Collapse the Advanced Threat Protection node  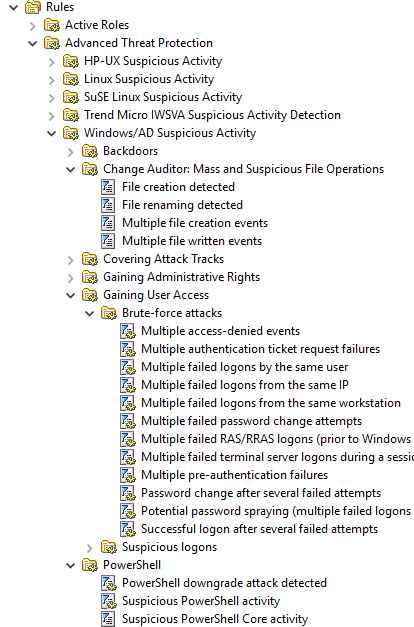(x=33, y=44)
